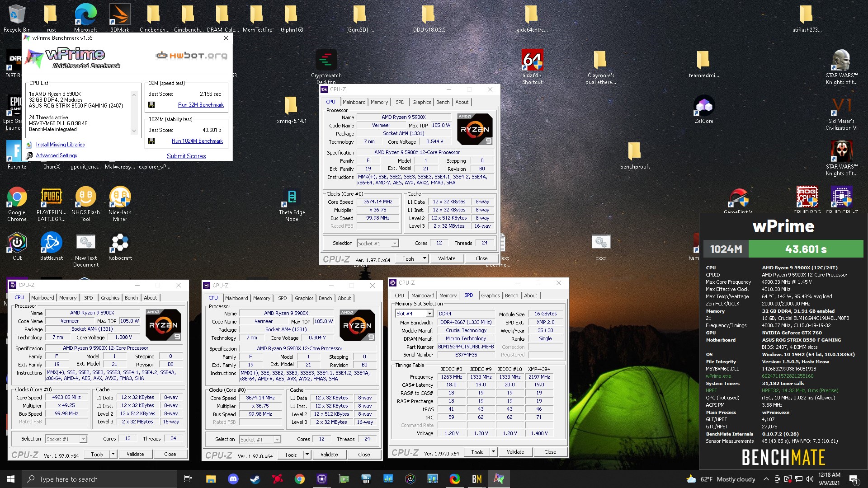Screen dimensions: 868x488
Task: Switch to Mainboard tab in upper CPU-Z window
Action: coord(354,102)
